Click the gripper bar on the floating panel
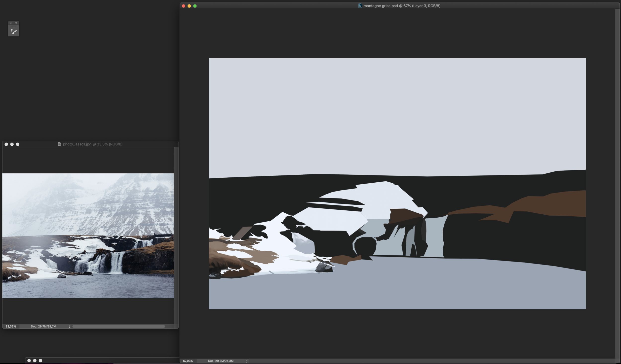The width and height of the screenshot is (621, 364). point(14,26)
